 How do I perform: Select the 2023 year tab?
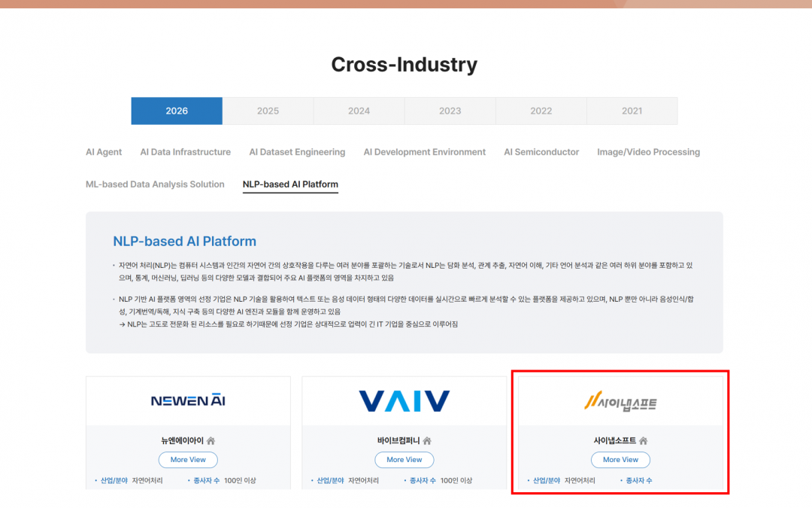450,111
